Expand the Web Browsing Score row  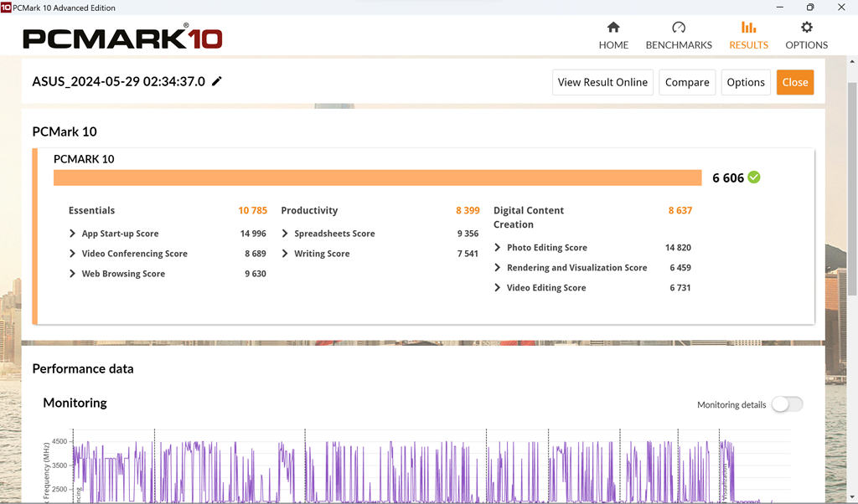pyautogui.click(x=73, y=274)
